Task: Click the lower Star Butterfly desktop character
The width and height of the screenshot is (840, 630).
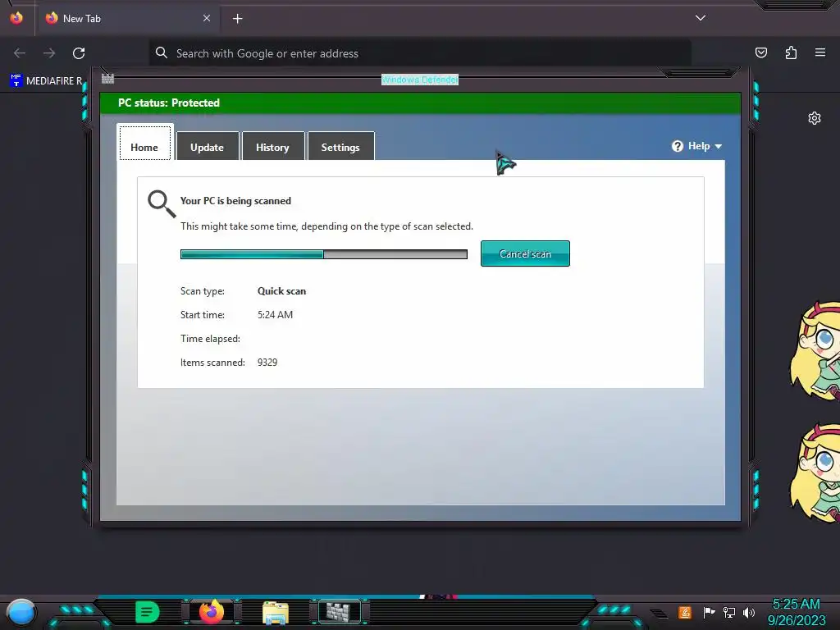Action: pyautogui.click(x=815, y=473)
